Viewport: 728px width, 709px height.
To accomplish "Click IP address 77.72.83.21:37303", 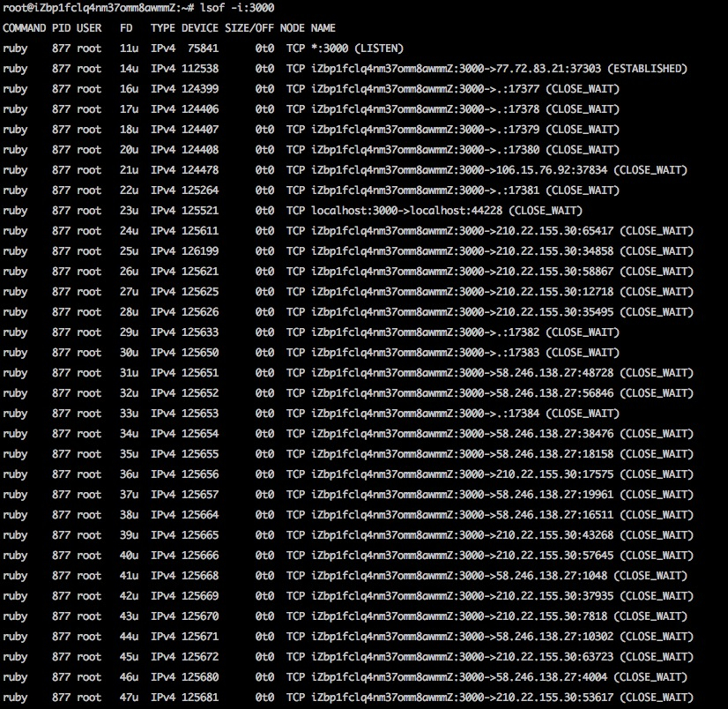I will [548, 69].
